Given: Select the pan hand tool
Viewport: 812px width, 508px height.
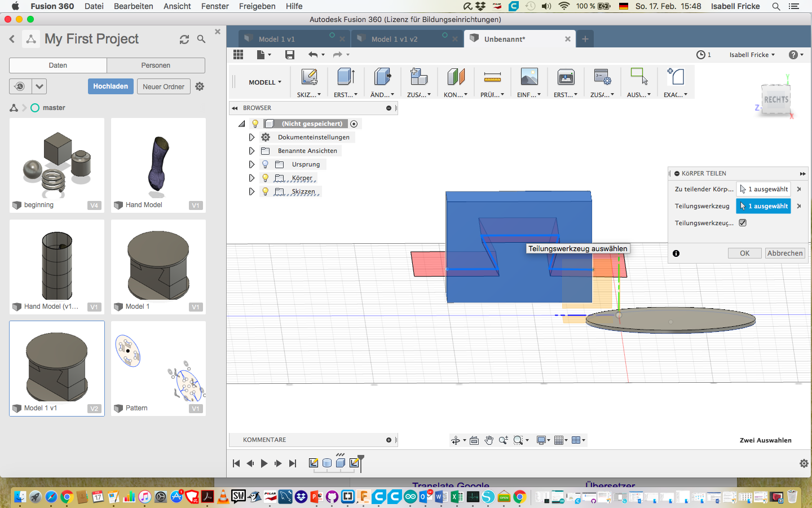Looking at the screenshot, I should pyautogui.click(x=489, y=440).
